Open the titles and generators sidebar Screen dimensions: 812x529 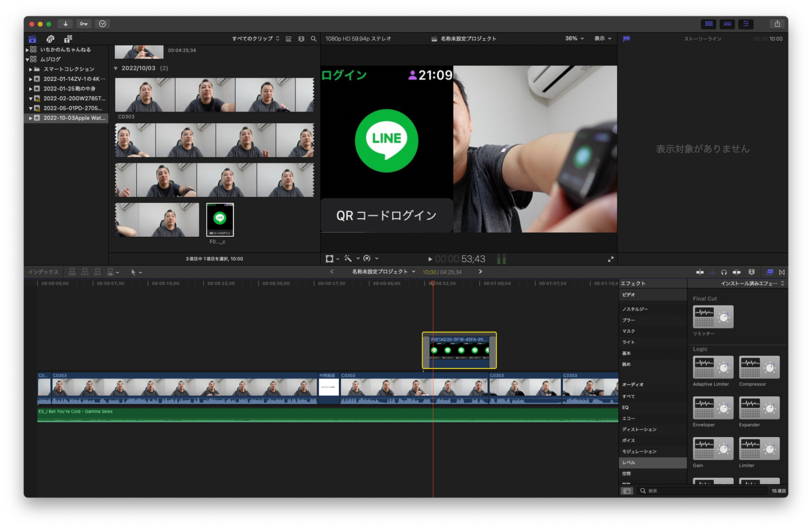pos(68,39)
